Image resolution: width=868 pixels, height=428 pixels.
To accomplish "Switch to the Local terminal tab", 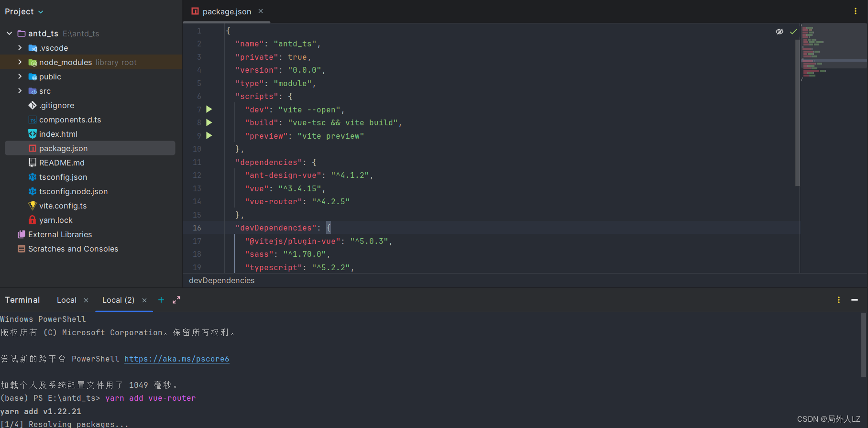I will tap(66, 300).
